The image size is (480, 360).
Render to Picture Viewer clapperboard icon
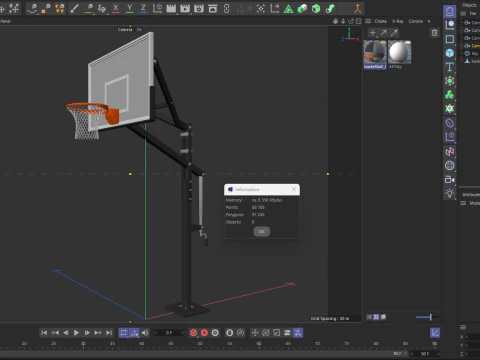pos(185,8)
